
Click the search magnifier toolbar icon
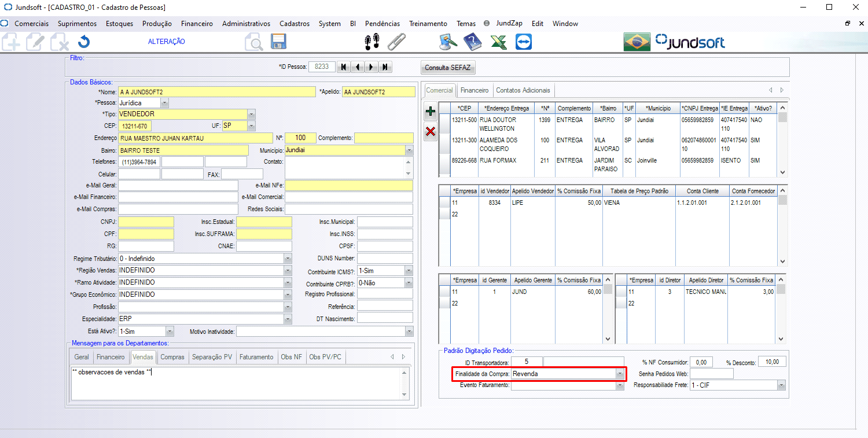(x=253, y=42)
